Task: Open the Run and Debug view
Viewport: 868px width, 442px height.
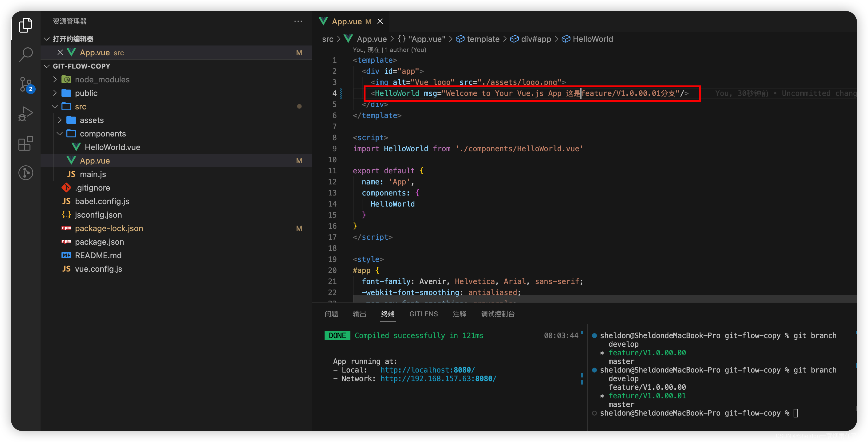Action: point(26,113)
